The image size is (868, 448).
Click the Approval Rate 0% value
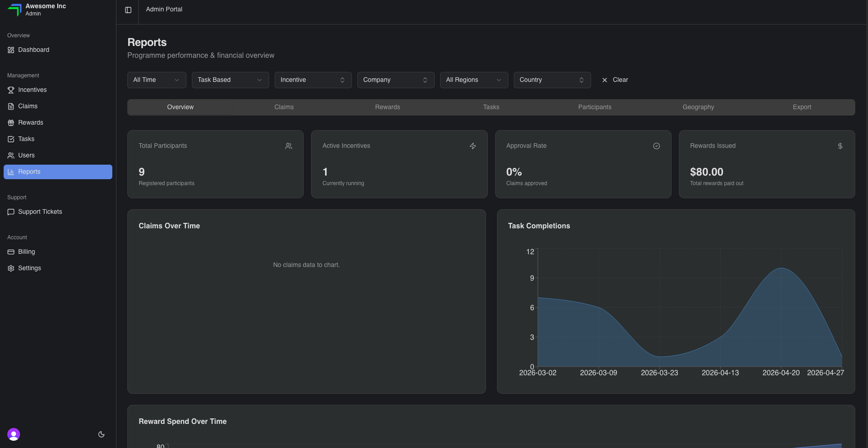pos(514,172)
